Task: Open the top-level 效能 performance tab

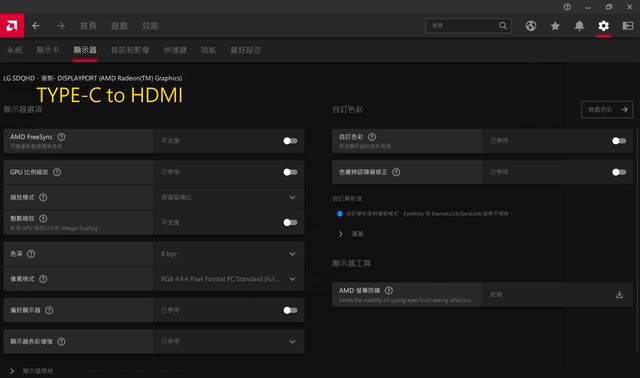Action: pos(150,26)
